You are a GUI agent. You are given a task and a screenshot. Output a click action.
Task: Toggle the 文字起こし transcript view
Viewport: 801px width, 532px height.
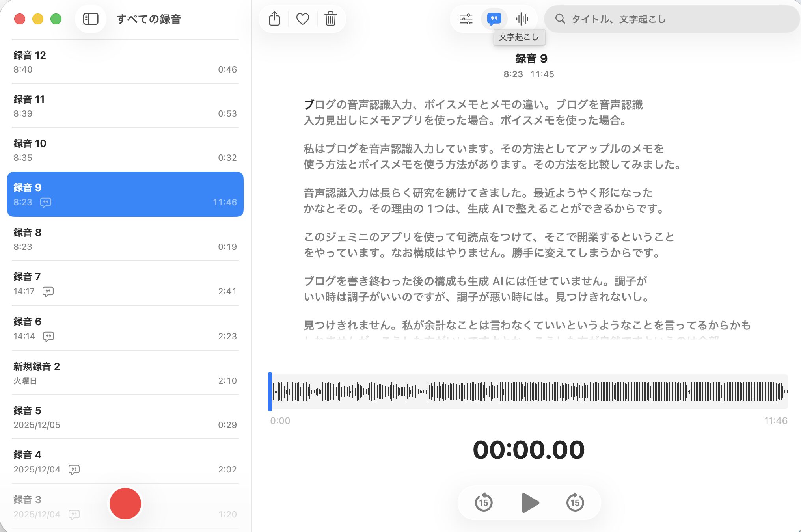point(494,19)
